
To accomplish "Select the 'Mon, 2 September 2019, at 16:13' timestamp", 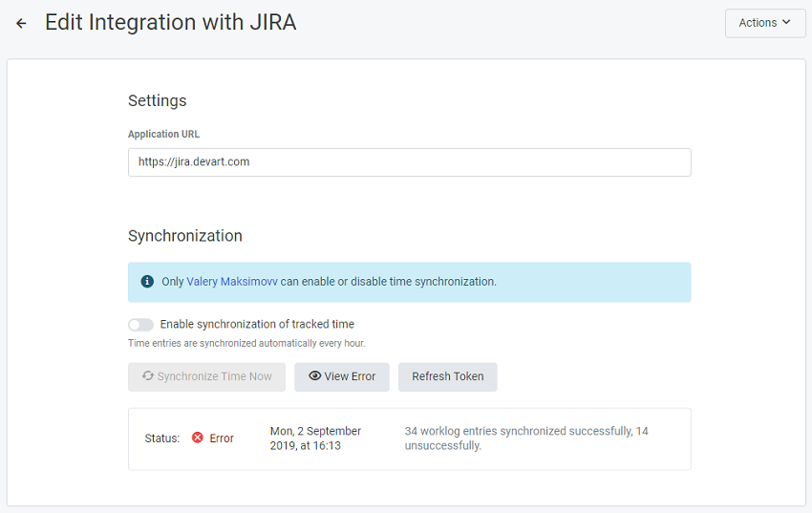I will (315, 438).
